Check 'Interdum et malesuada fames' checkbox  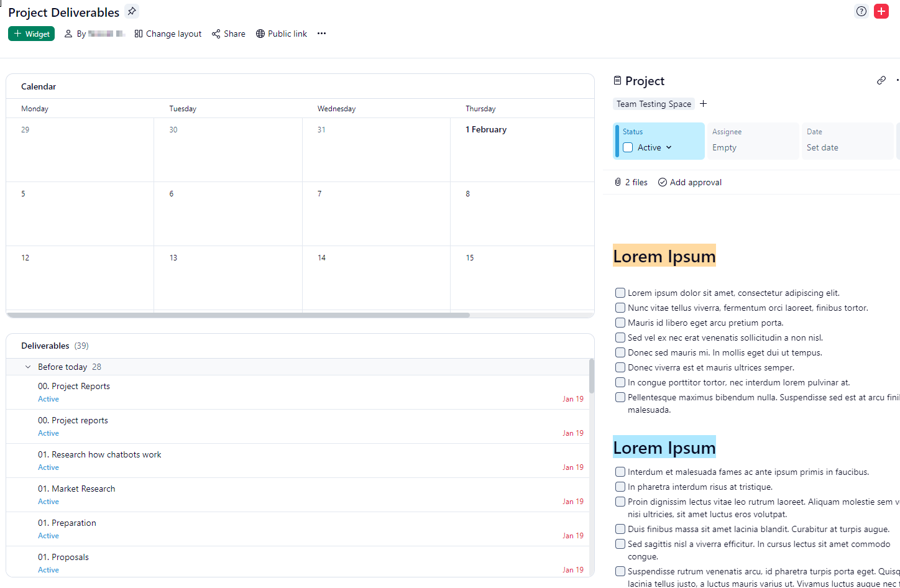pyautogui.click(x=620, y=472)
